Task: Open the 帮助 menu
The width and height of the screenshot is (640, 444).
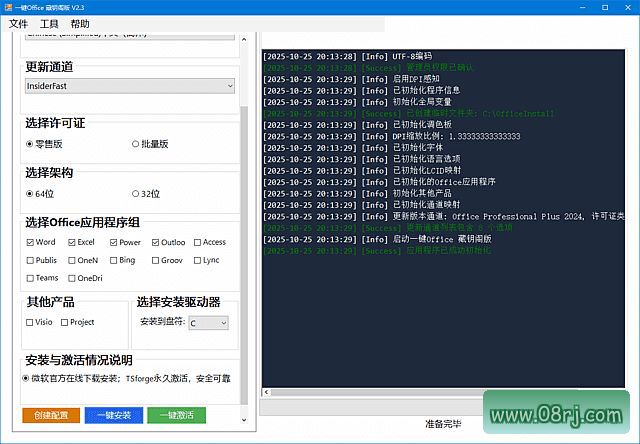Action: 80,24
